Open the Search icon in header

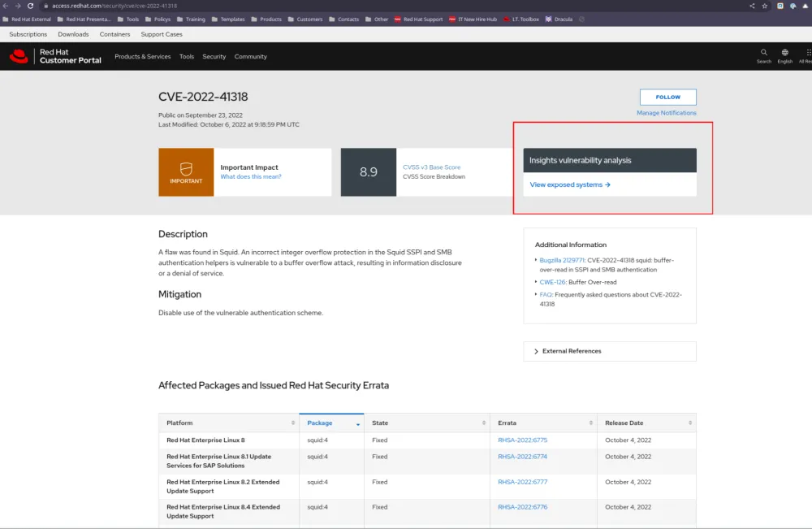[763, 55]
